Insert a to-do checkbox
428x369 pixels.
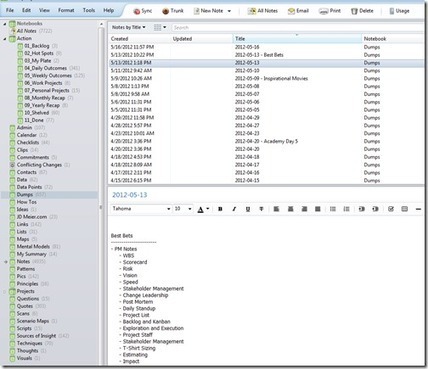pos(391,209)
